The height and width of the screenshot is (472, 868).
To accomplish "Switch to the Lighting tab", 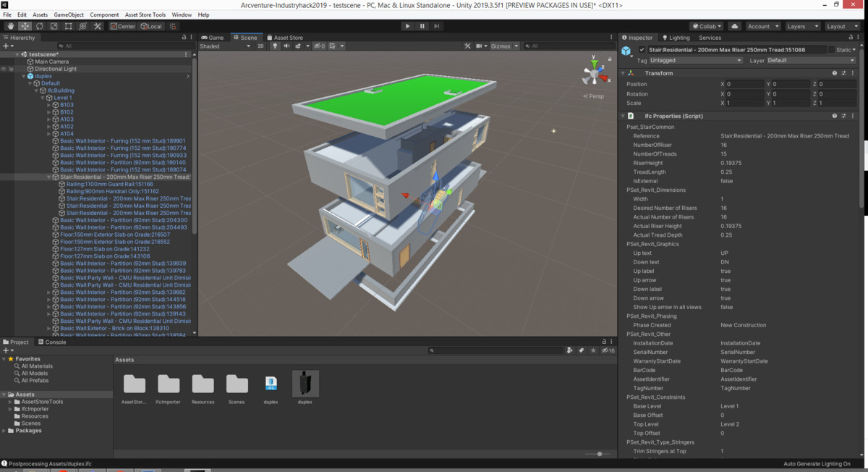I will [678, 38].
